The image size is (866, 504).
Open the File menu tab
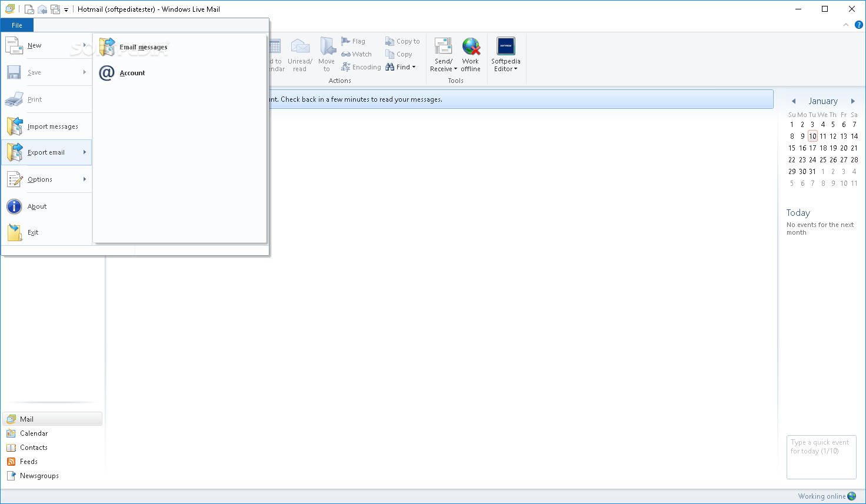pyautogui.click(x=17, y=25)
